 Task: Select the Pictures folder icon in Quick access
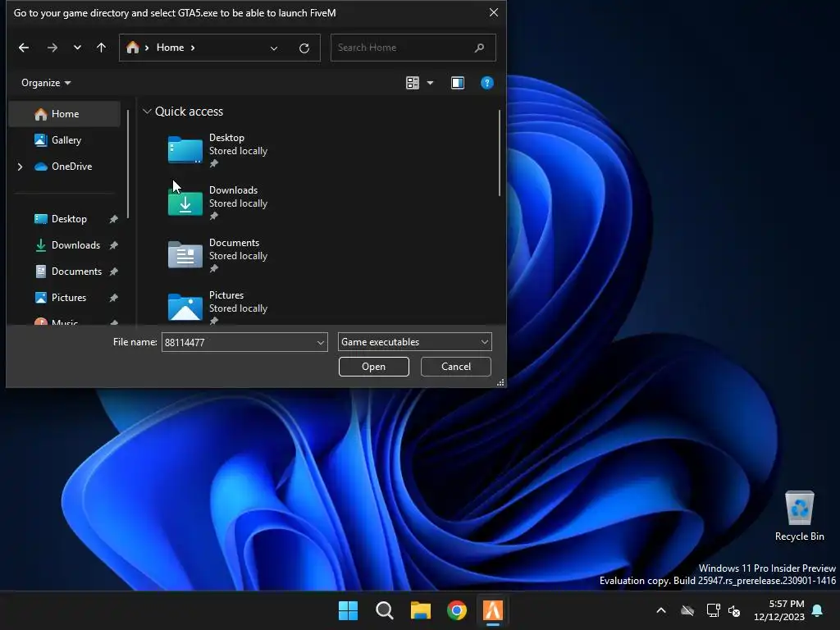click(185, 307)
